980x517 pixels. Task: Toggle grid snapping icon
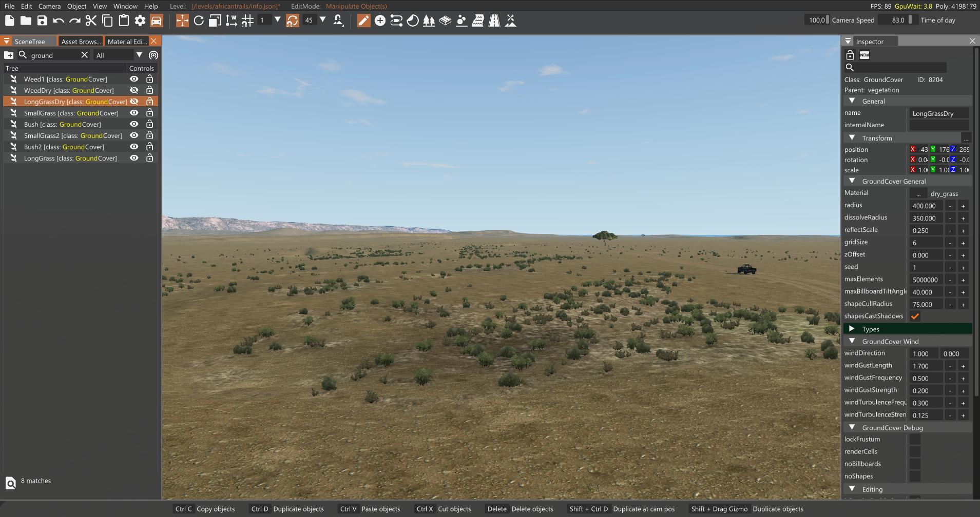248,21
